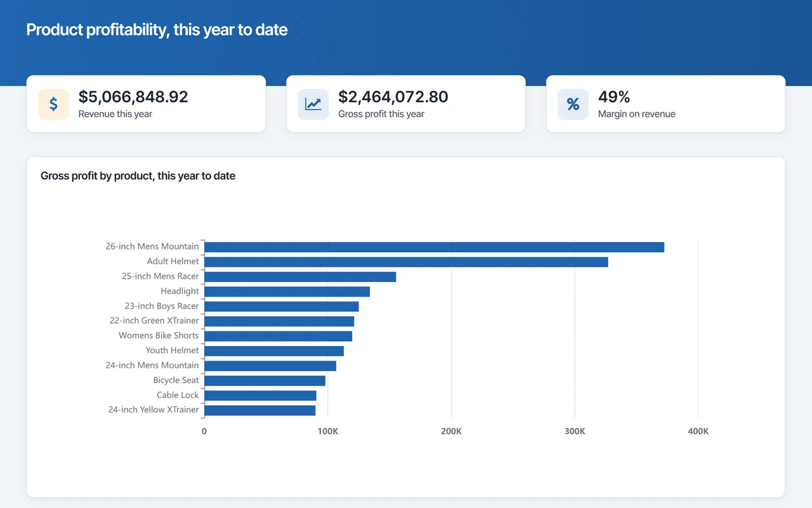Click the "Gross profit by product" chart title
The image size is (812, 508).
click(138, 176)
